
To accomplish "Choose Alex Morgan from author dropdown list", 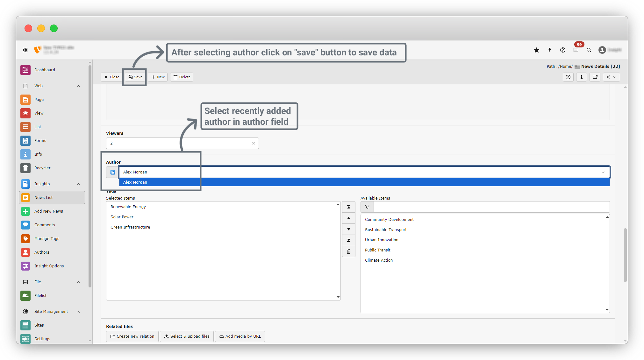I will click(135, 182).
